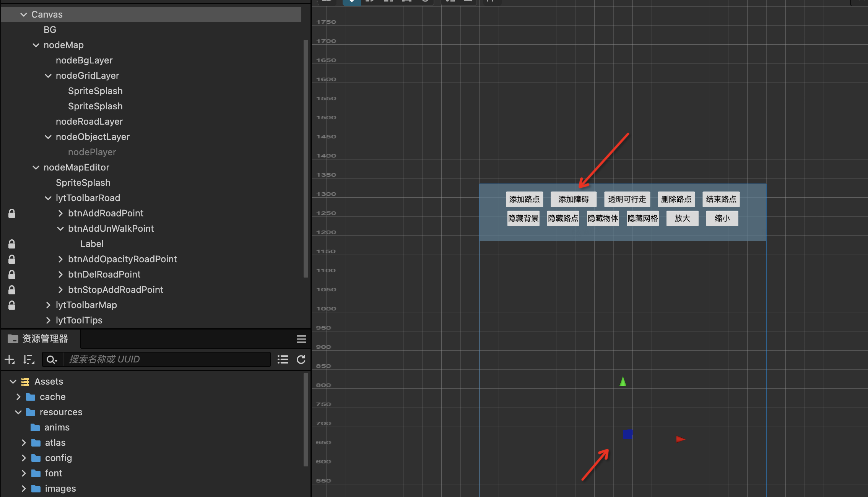Viewport: 868px width, 497px height.
Task: Unlock the btnAddRoadPoint node
Action: click(12, 213)
